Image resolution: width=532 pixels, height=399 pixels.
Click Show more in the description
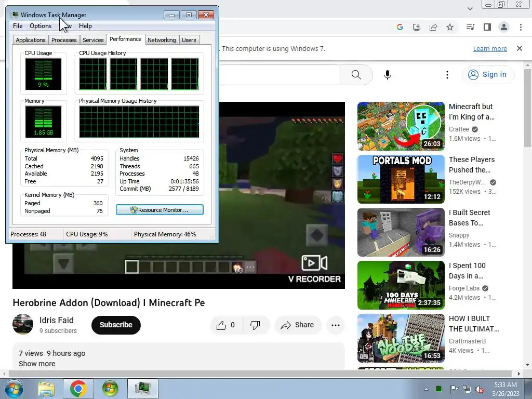point(37,363)
